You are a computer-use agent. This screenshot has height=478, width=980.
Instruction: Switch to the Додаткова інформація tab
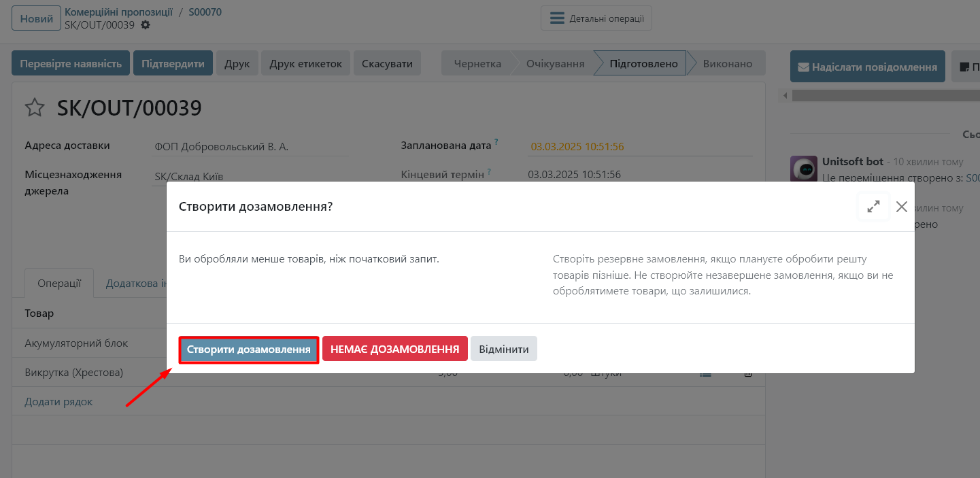[136, 284]
